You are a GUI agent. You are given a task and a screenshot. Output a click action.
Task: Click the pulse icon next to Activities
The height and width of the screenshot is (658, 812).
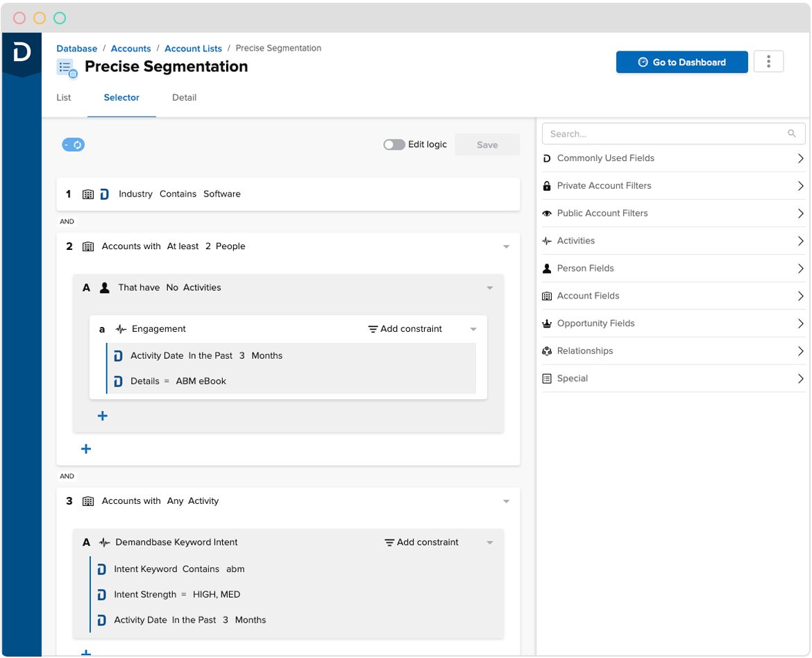[x=547, y=240]
